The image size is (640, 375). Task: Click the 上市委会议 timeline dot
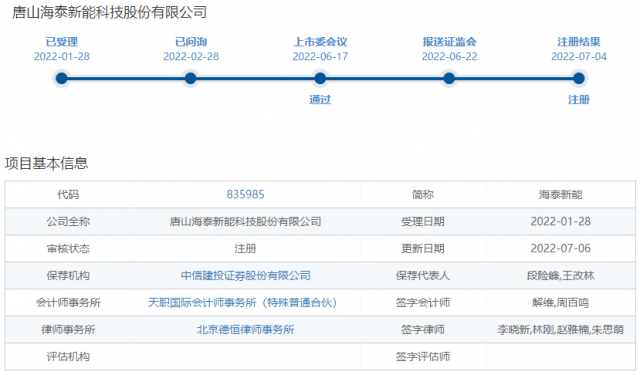pos(320,78)
